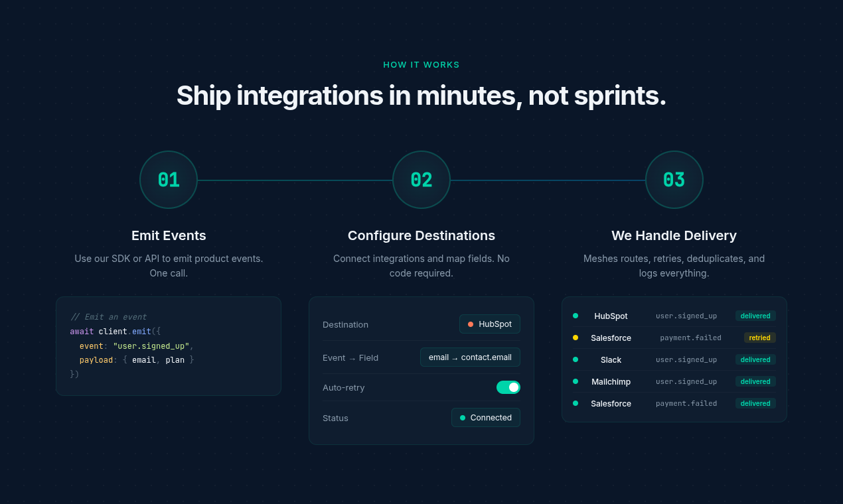Viewport: 843px width, 504px height.
Task: Click user.signed_up event in HubSpot row
Action: [x=686, y=316]
